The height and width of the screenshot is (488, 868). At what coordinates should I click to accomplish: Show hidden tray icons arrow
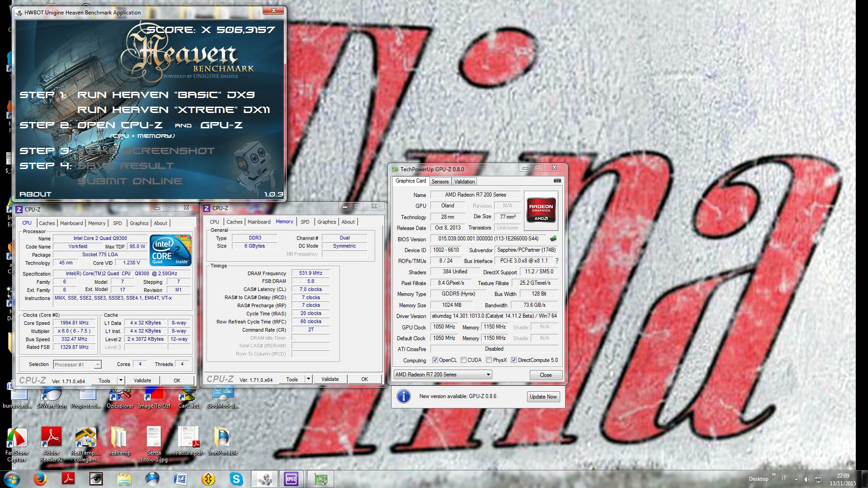796,479
